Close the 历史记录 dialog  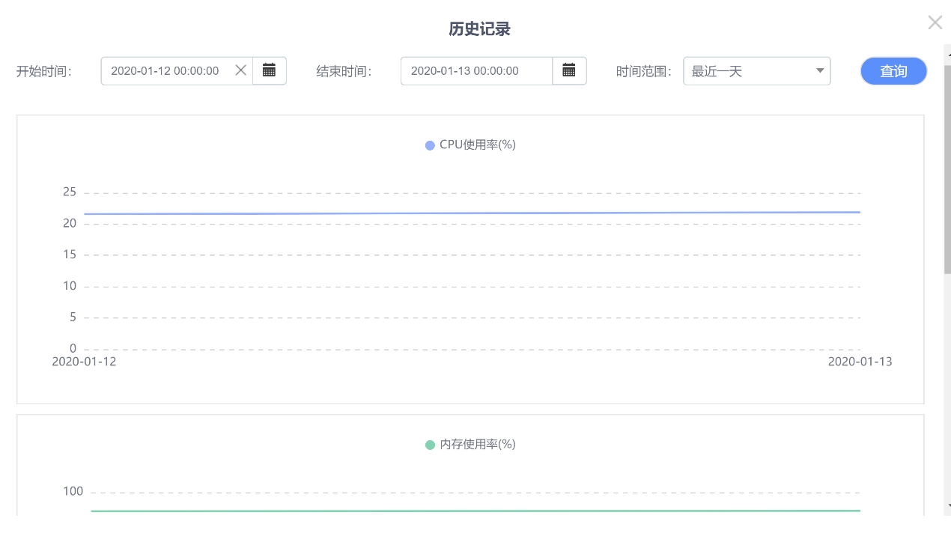click(x=935, y=22)
